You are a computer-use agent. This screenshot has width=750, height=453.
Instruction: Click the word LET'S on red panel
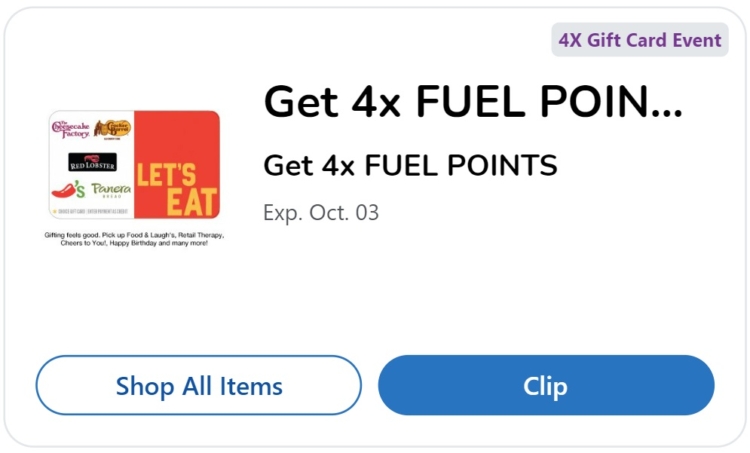click(166, 175)
